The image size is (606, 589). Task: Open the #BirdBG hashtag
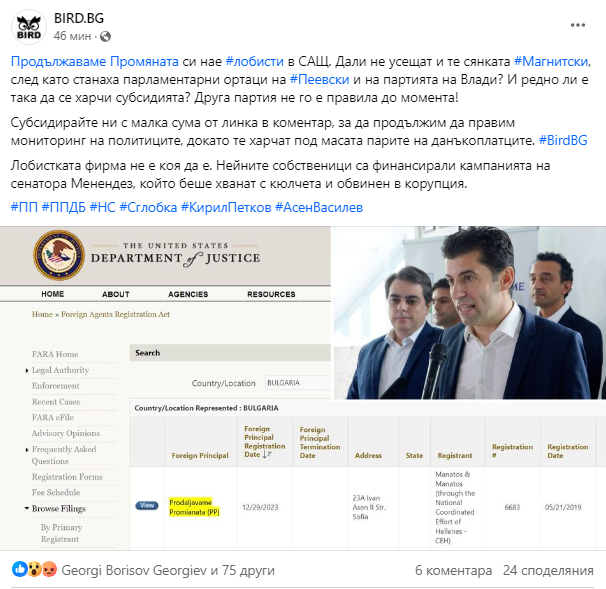[x=563, y=140]
